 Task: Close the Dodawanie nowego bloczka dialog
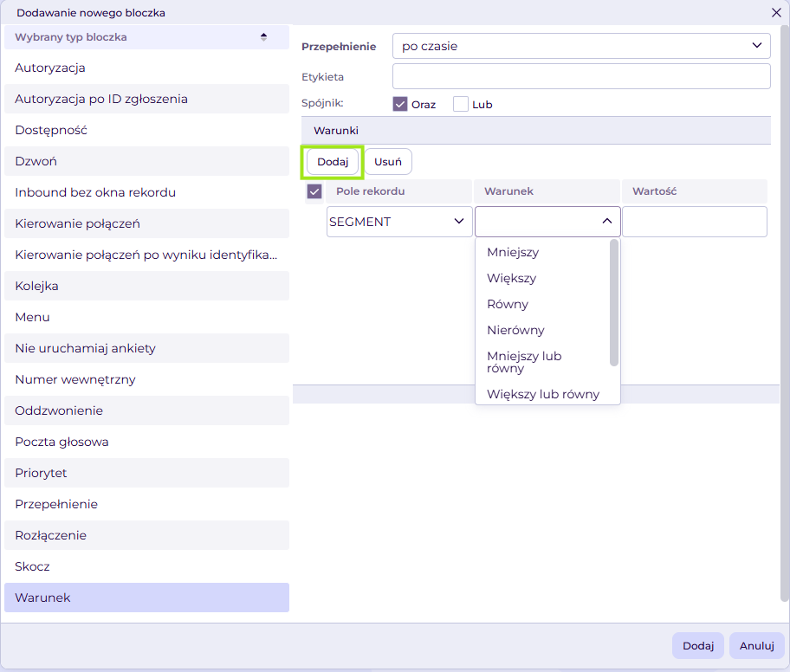click(x=776, y=13)
